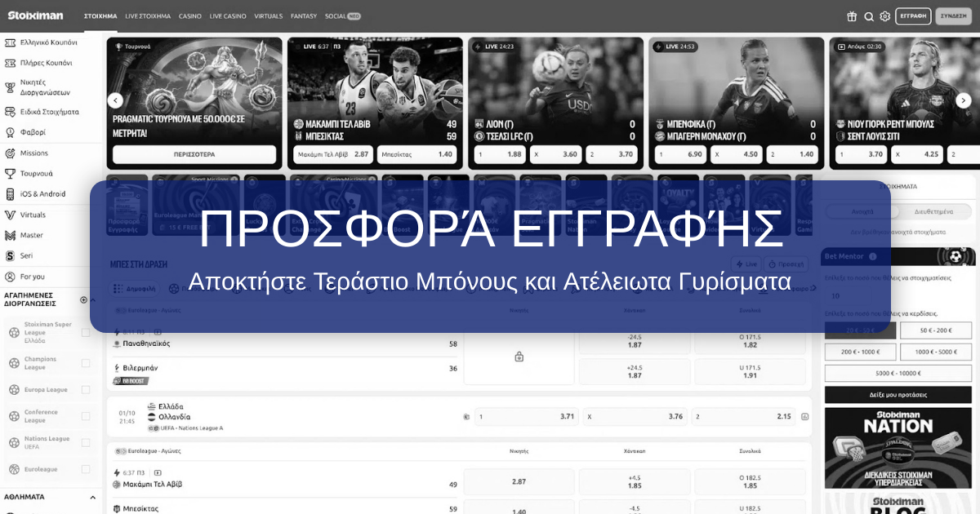
Task: Switch to ΣΤΟΙΧΗΜΑ tab
Action: point(100,16)
